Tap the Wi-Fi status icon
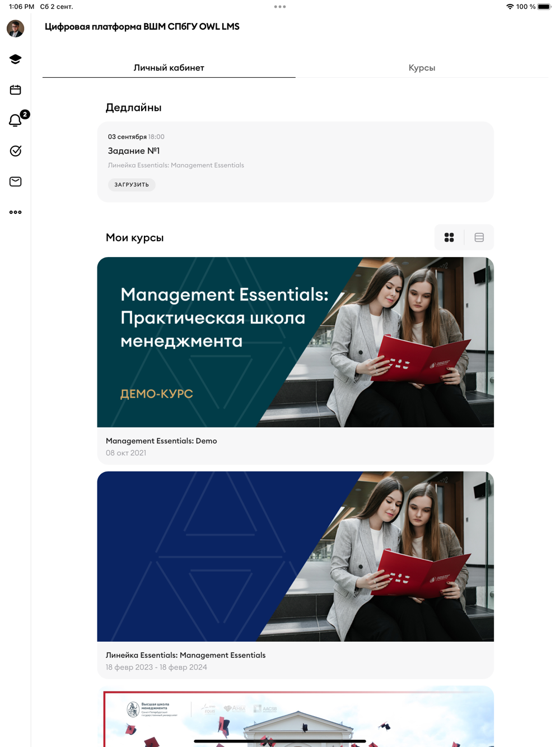 point(510,7)
